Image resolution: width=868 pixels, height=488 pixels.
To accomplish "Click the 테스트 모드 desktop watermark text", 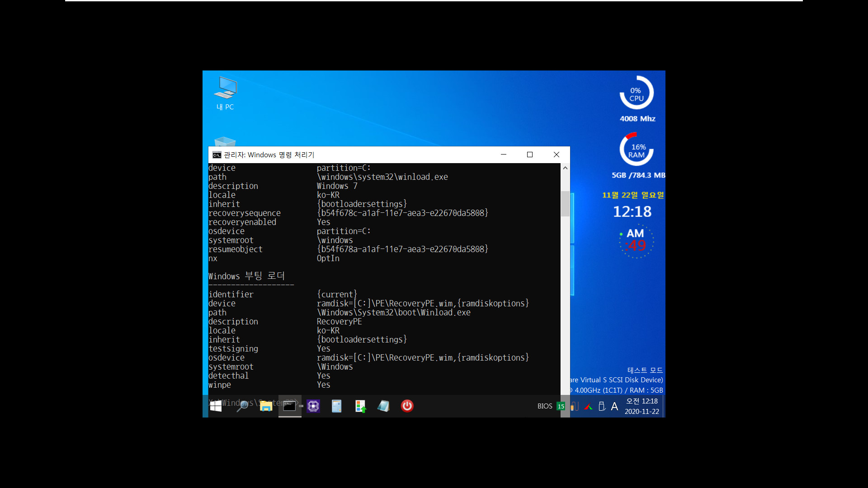I will tap(645, 370).
